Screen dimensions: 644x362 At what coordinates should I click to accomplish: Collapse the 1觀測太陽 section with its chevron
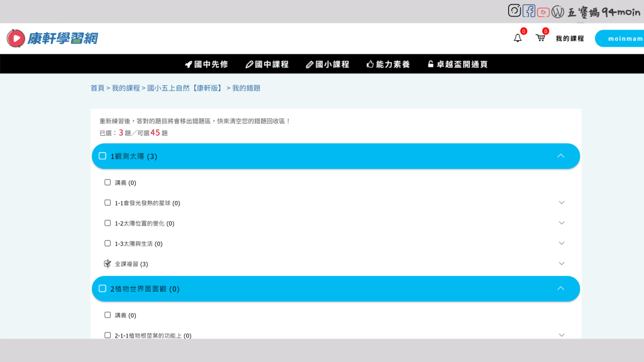(560, 156)
